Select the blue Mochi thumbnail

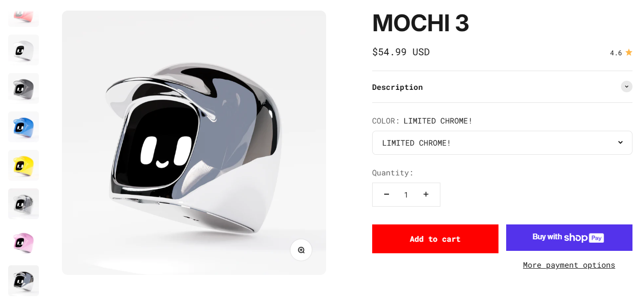24,127
